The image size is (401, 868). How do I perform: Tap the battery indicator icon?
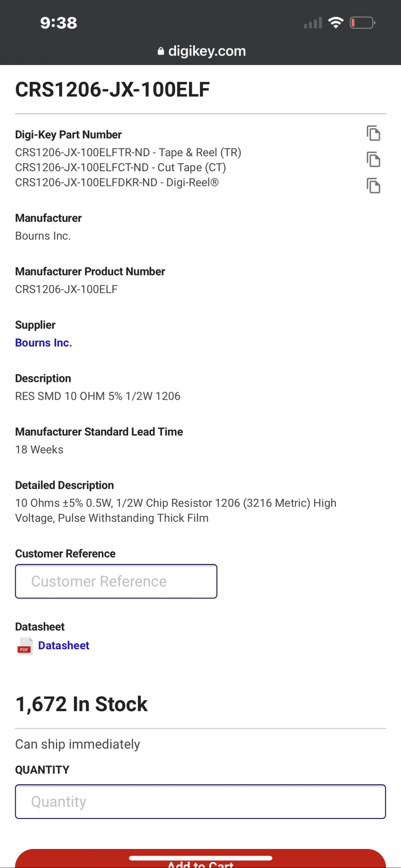(362, 23)
